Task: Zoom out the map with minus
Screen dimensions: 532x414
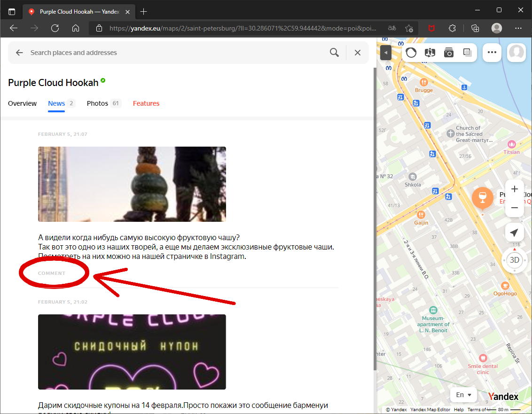Action: pyautogui.click(x=514, y=208)
